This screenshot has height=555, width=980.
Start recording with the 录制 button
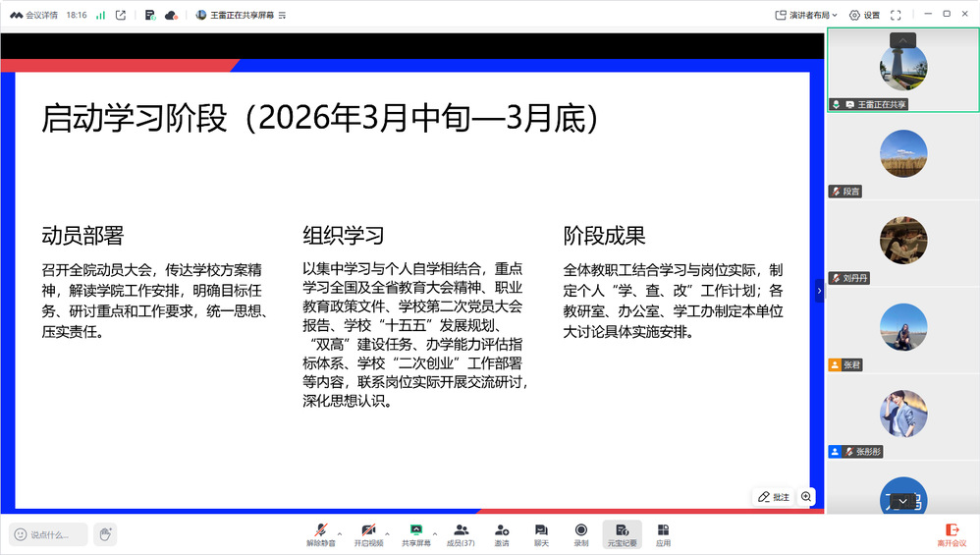coord(580,533)
